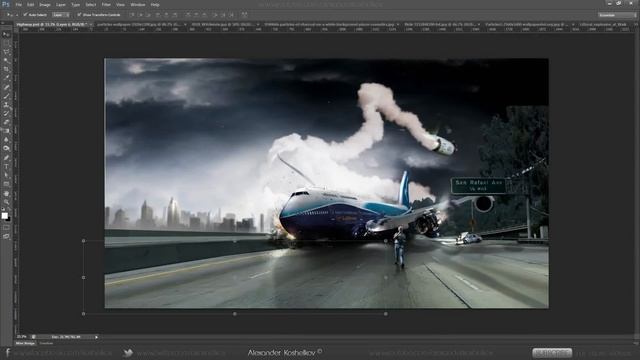Image resolution: width=640 pixels, height=360 pixels.
Task: Click the background color swatch
Action: tap(8, 219)
